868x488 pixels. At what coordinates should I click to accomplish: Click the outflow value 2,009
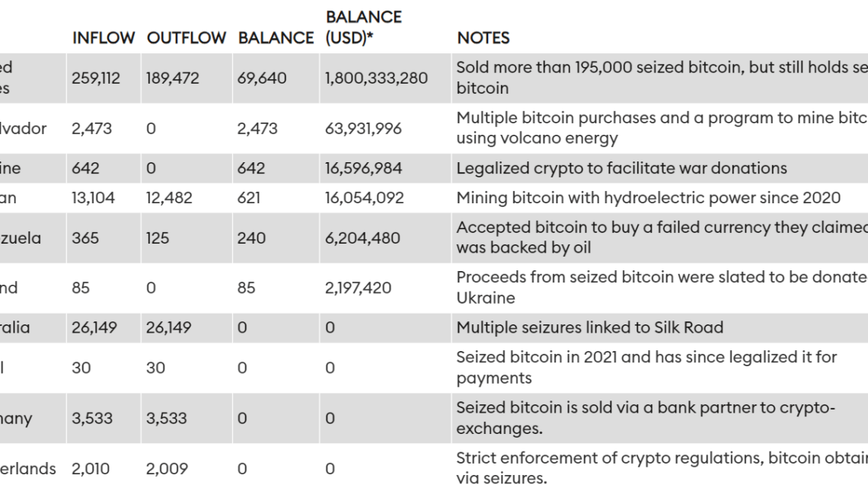[166, 468]
